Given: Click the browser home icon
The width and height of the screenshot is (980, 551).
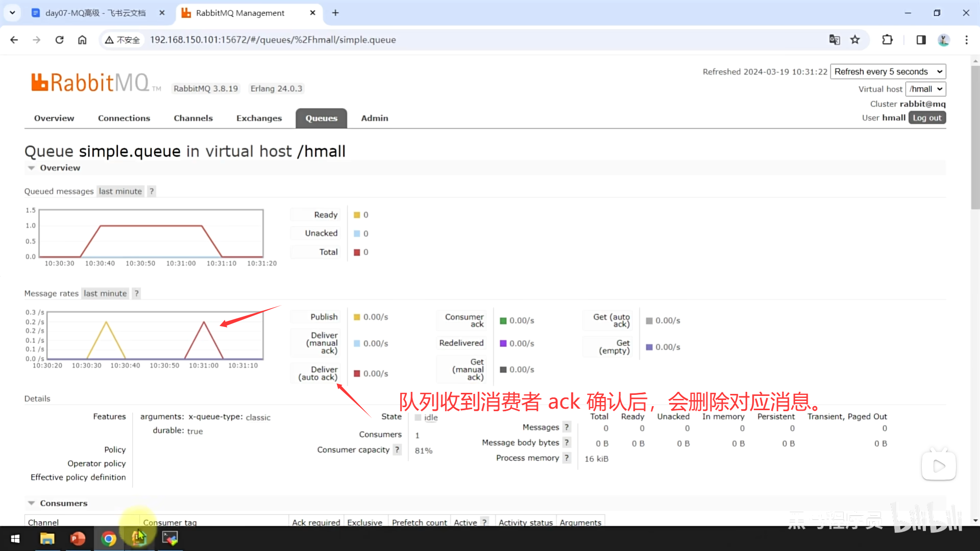Looking at the screenshot, I should (82, 40).
